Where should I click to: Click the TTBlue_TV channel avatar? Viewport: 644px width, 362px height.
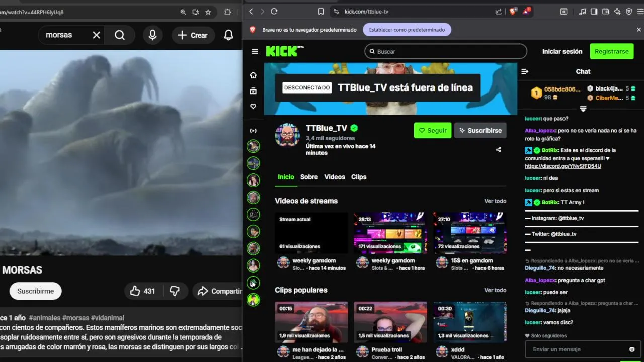click(287, 136)
